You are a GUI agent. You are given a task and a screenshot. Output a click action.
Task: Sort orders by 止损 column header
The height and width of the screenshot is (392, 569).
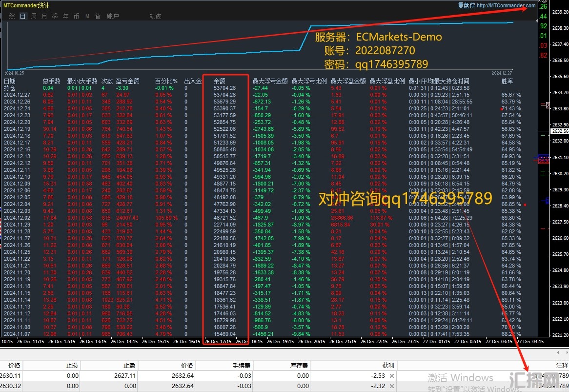pyautogui.click(x=72, y=365)
